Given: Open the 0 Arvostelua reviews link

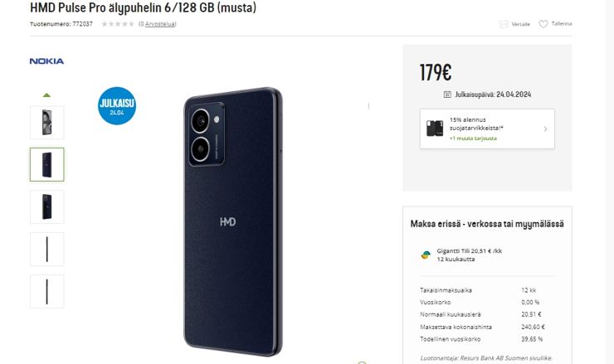Looking at the screenshot, I should 158,24.
